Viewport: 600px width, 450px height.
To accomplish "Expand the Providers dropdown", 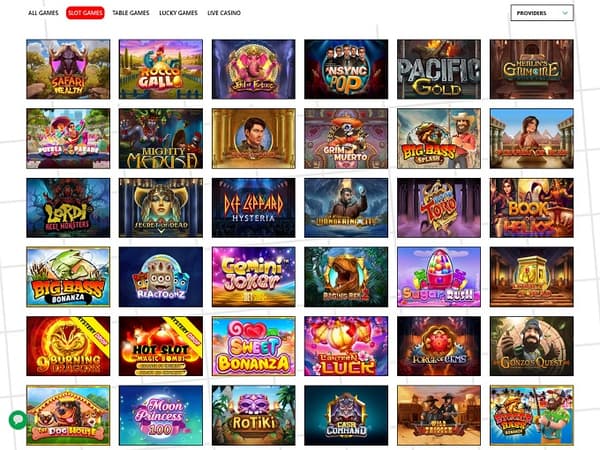I will coord(542,13).
